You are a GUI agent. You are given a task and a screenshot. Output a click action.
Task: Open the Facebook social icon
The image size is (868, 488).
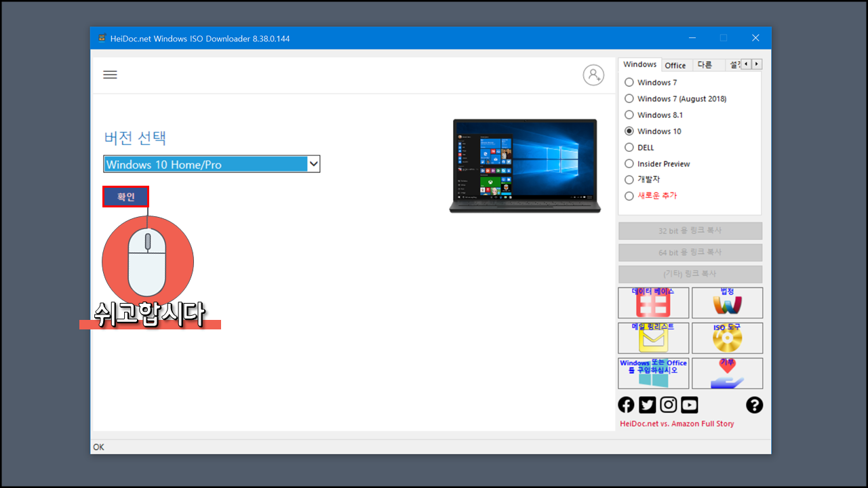[626, 405]
